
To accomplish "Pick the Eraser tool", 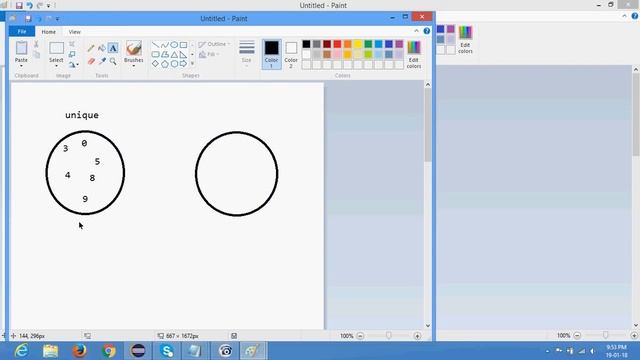I will click(91, 61).
